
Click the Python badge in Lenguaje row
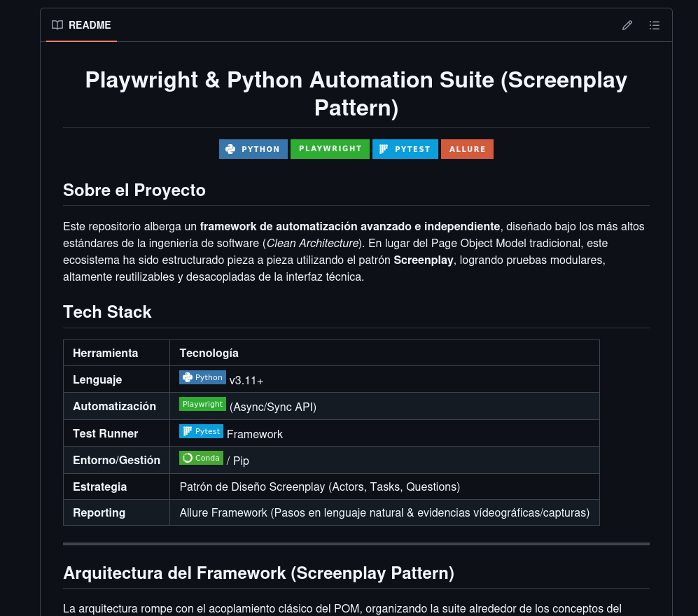202,377
